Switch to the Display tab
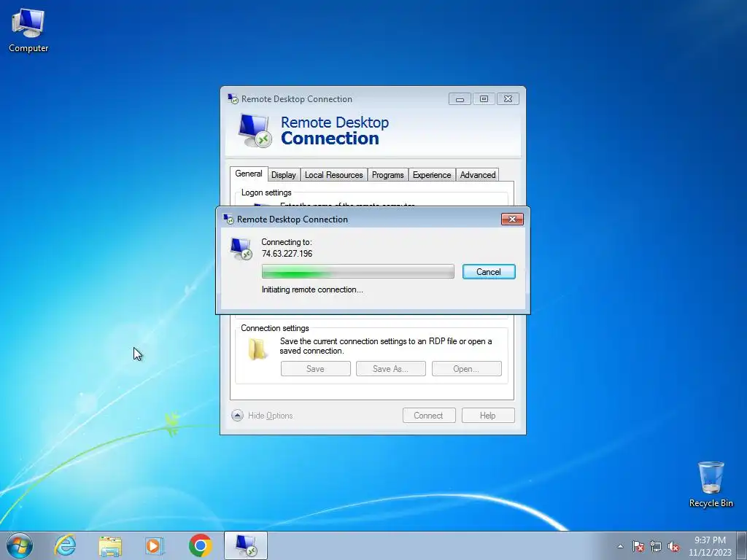Image resolution: width=747 pixels, height=560 pixels. point(284,175)
